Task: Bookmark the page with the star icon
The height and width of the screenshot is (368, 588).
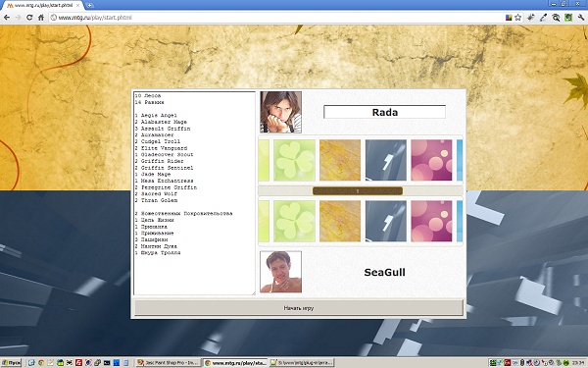Action: point(517,18)
